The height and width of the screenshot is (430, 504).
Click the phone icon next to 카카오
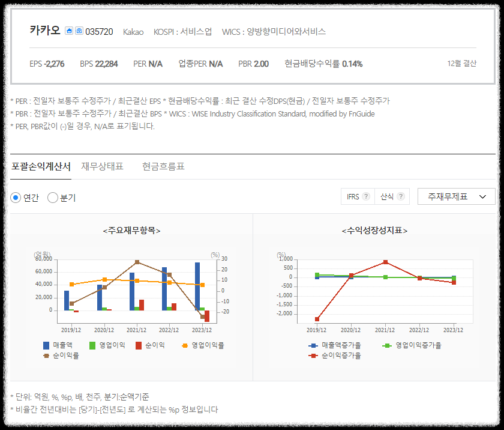(79, 31)
